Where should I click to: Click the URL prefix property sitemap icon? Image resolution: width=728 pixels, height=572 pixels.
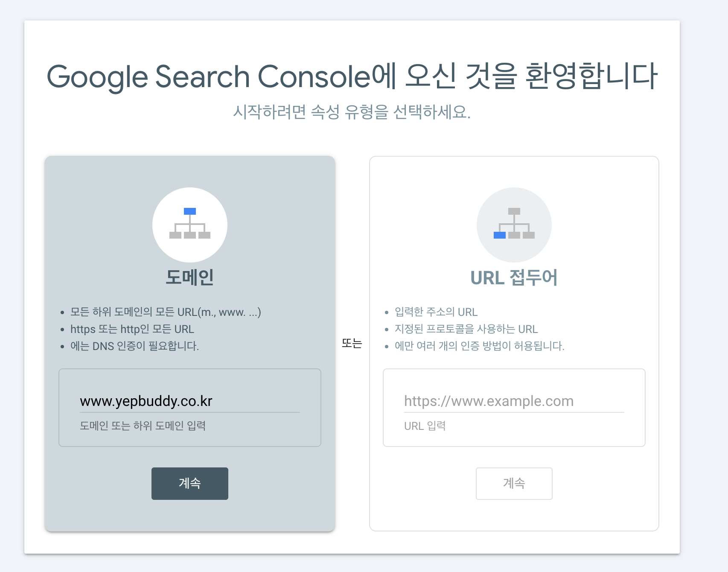(x=514, y=225)
